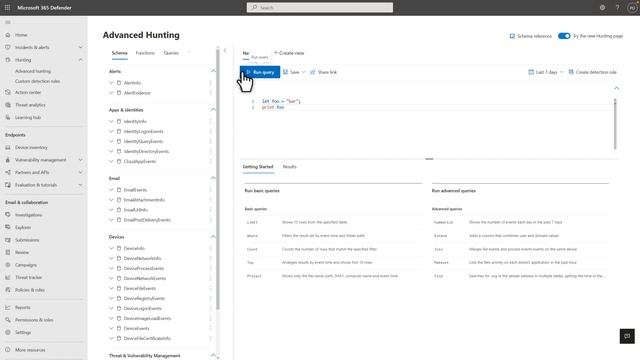Click the Run query button
Screen dimensions: 640x360
click(260, 72)
